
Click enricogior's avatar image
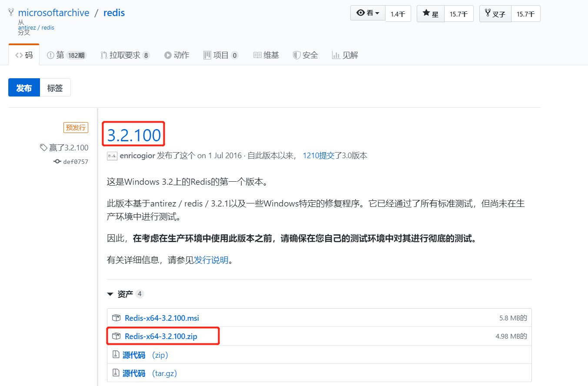click(x=112, y=155)
